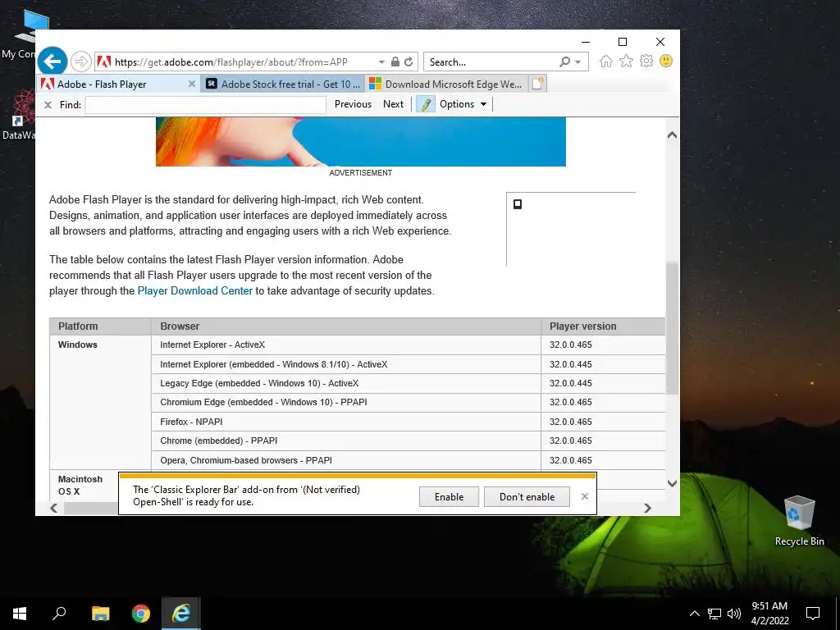This screenshot has height=630, width=840.
Task: Click the forward navigation arrow
Action: click(x=81, y=62)
